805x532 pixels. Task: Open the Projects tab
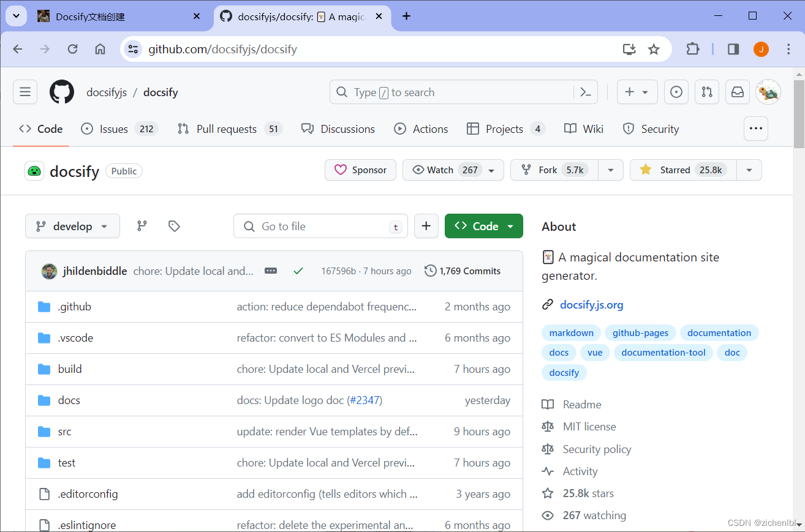coord(505,129)
